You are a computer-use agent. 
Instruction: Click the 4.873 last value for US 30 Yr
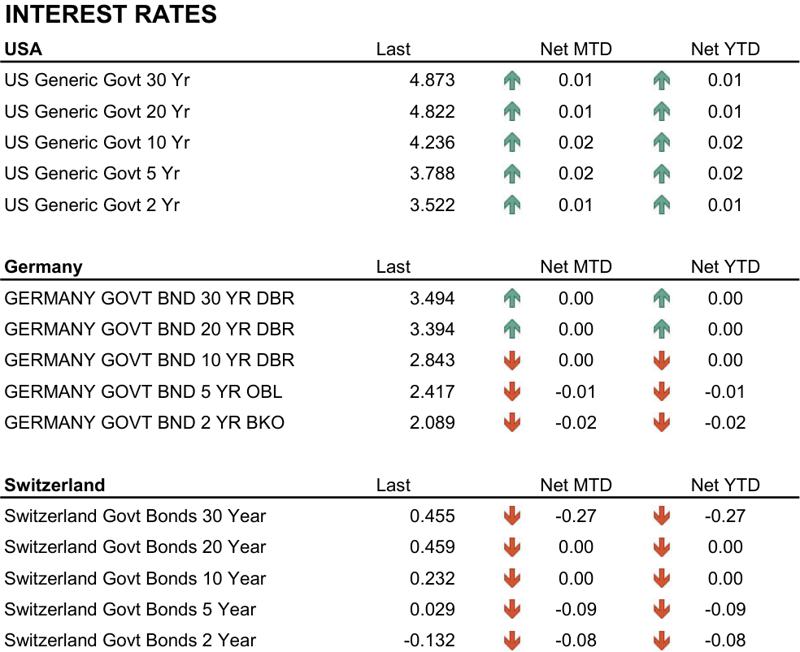coord(432,80)
